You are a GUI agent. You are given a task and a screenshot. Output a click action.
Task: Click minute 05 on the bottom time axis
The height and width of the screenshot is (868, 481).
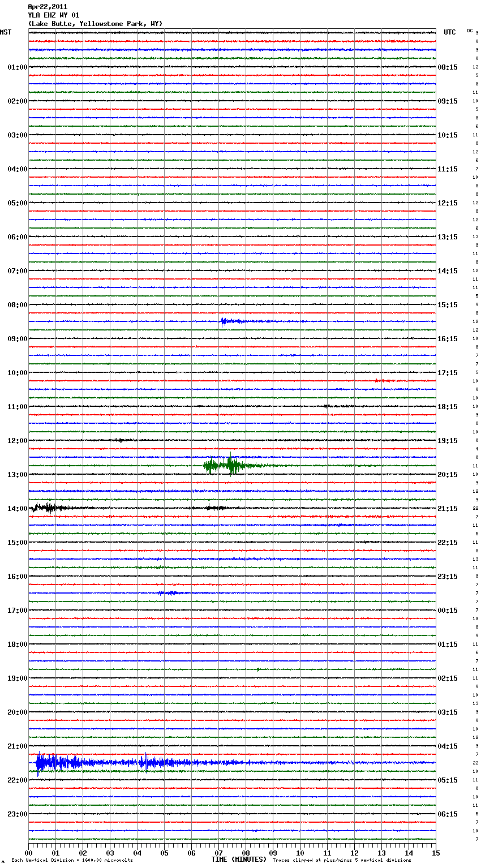click(x=164, y=853)
